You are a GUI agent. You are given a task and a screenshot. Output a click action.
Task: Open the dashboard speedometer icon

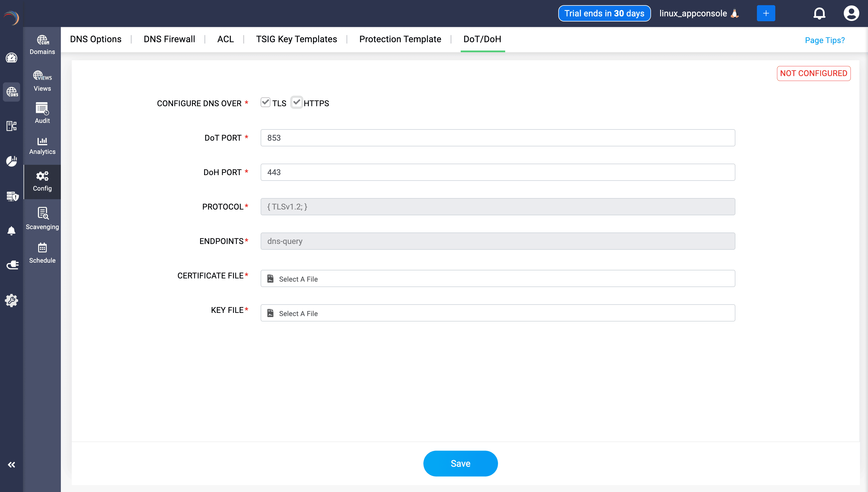(x=11, y=58)
